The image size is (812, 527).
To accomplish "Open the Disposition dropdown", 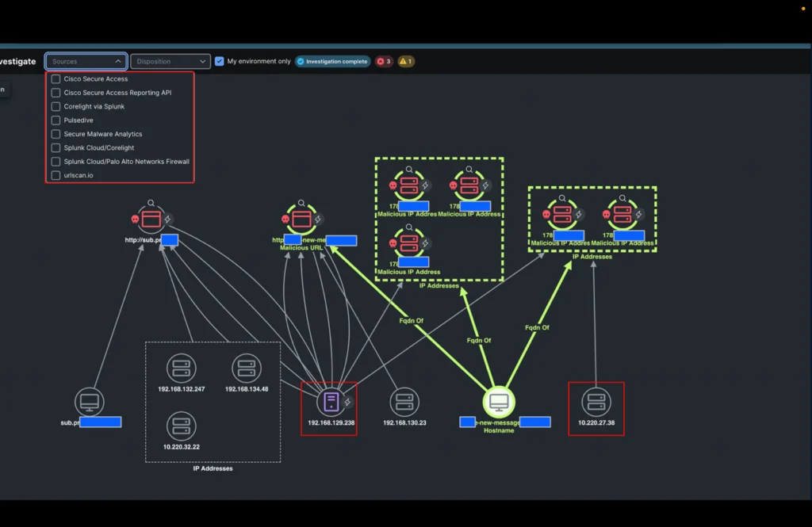I will point(170,61).
